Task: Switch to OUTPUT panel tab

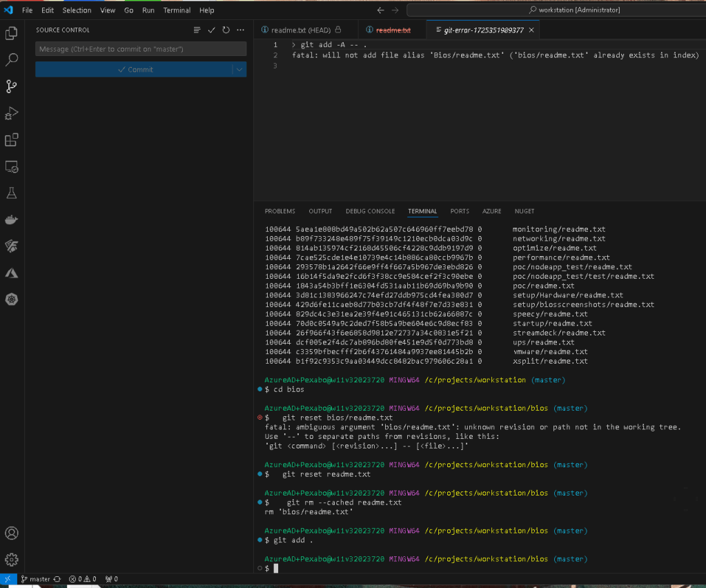Action: (320, 211)
